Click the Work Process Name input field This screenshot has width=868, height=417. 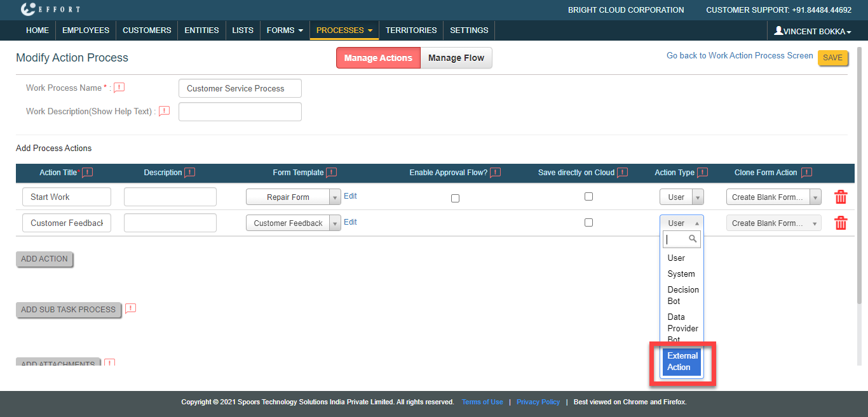240,89
